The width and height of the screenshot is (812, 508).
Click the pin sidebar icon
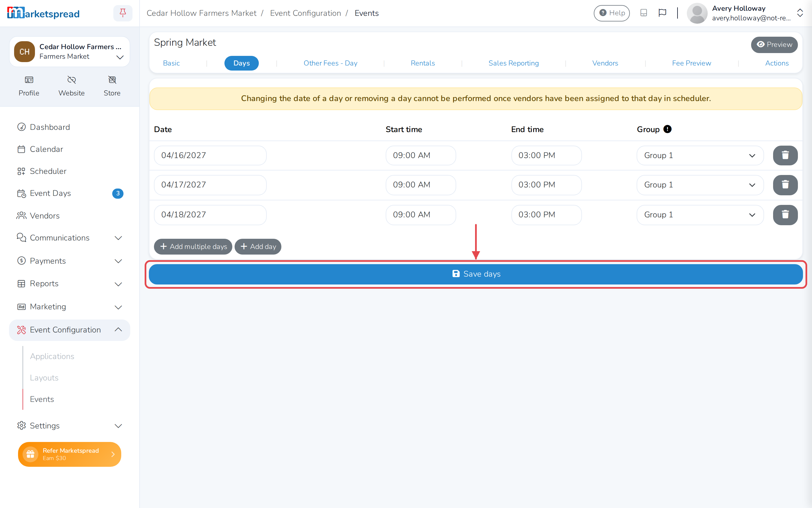(123, 13)
